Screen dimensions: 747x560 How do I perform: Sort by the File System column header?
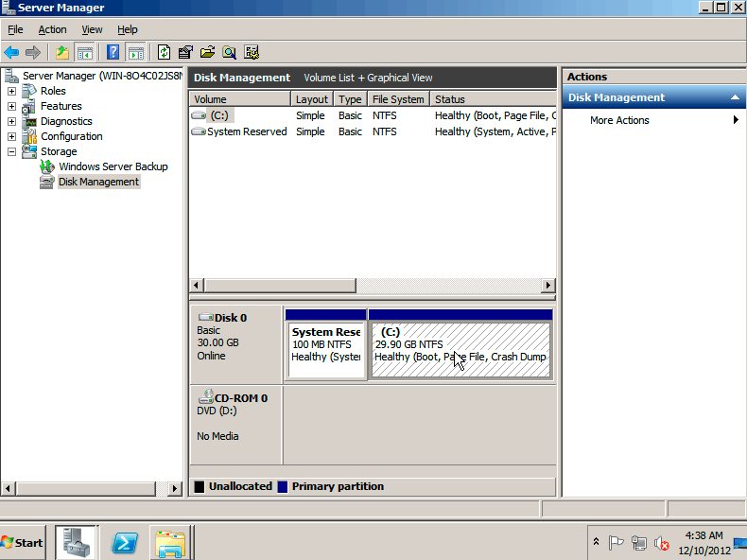[x=398, y=99]
